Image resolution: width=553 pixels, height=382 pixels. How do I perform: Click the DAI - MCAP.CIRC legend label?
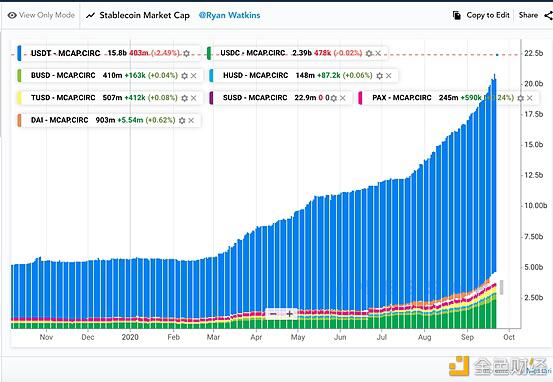coord(60,120)
